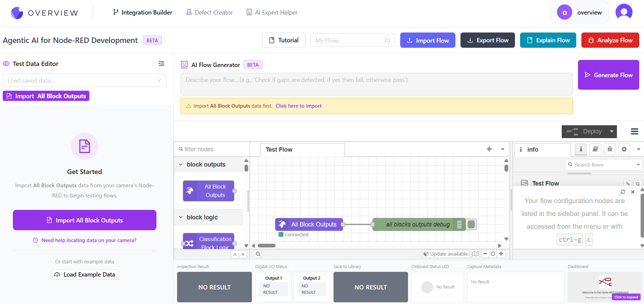This screenshot has height=304, width=644.
Task: Toggle the navigator map icon in footer
Action: click(475, 254)
